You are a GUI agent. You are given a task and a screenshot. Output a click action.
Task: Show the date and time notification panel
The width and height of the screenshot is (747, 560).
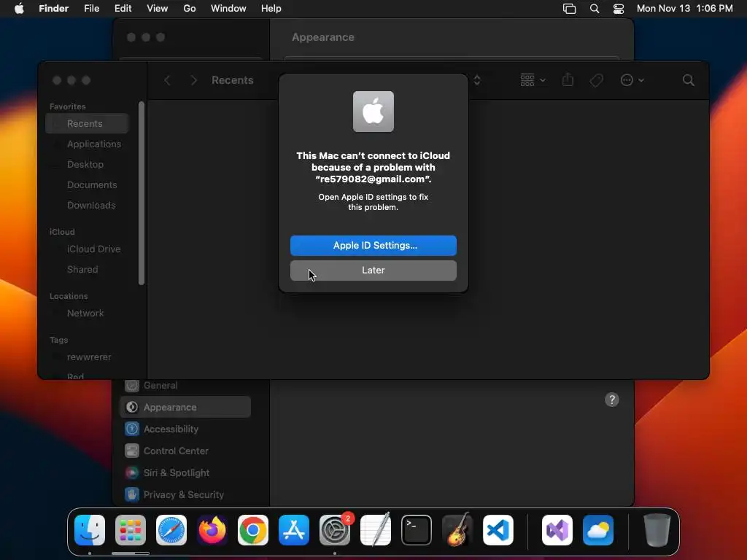684,9
